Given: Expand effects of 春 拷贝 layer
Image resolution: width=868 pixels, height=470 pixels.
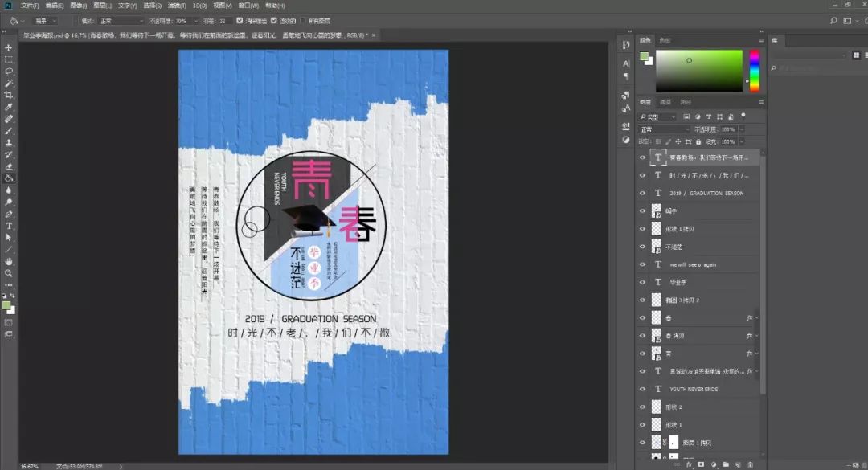Looking at the screenshot, I should click(x=757, y=336).
